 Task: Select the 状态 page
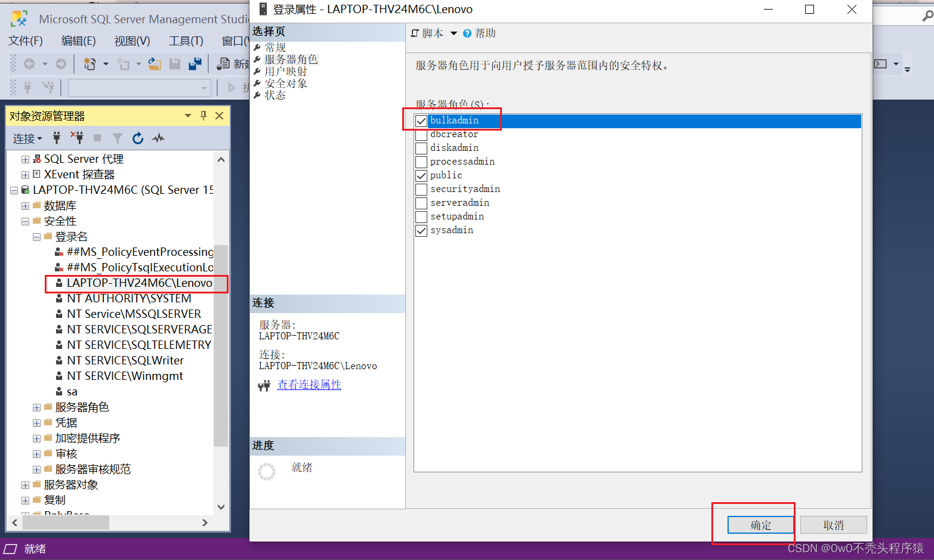275,95
